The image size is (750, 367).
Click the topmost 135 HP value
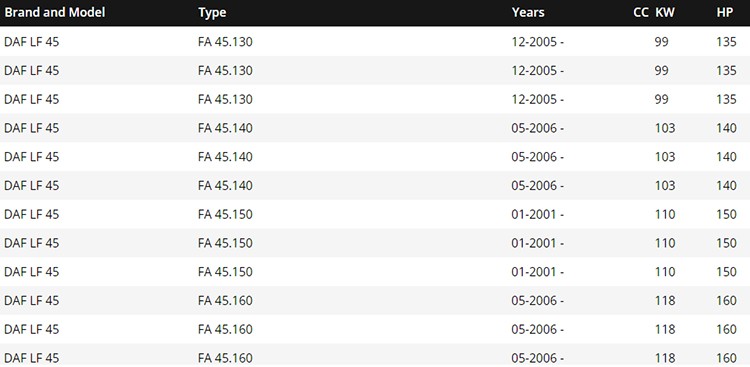[727, 42]
